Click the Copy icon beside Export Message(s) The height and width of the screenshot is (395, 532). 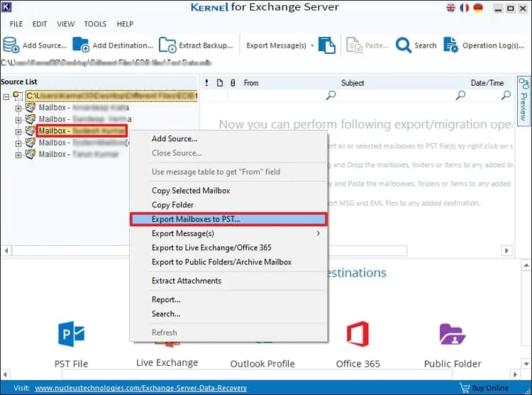tap(327, 45)
